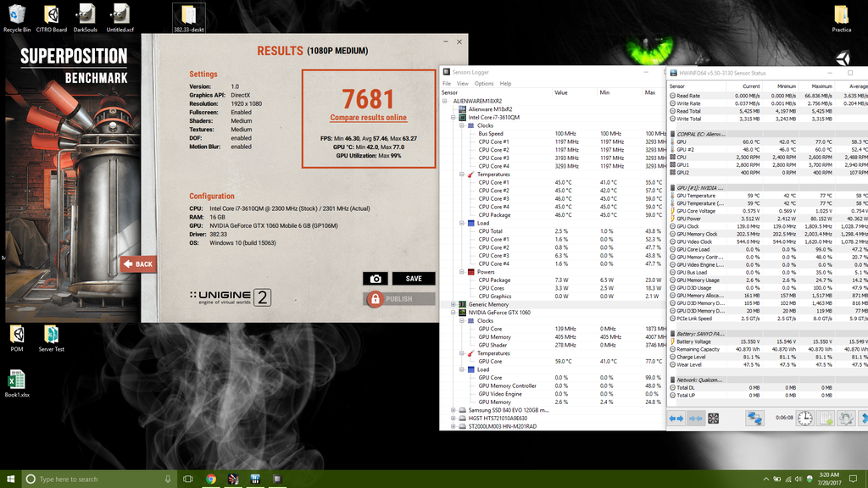Collapse the Intel Core i7-3610QM node
Screen dimensions: 868x488
pos(453,117)
